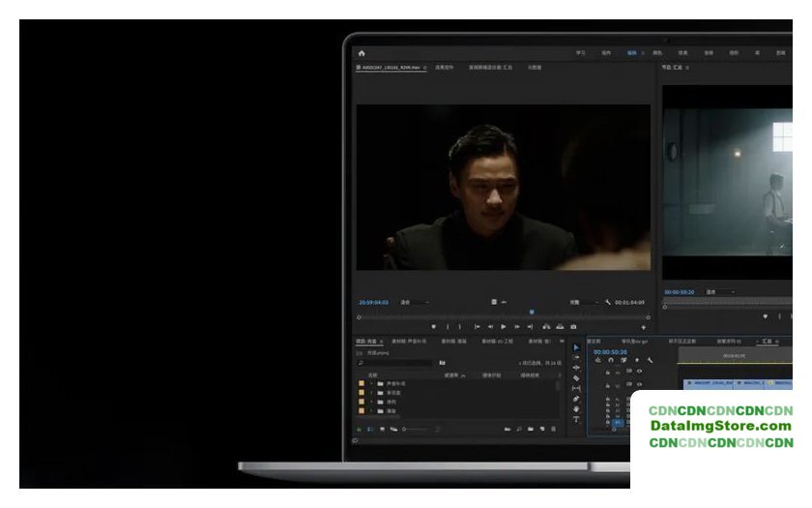The width and height of the screenshot is (812, 508).
Task: Toggle eye visibility of top video track
Action: click(639, 372)
